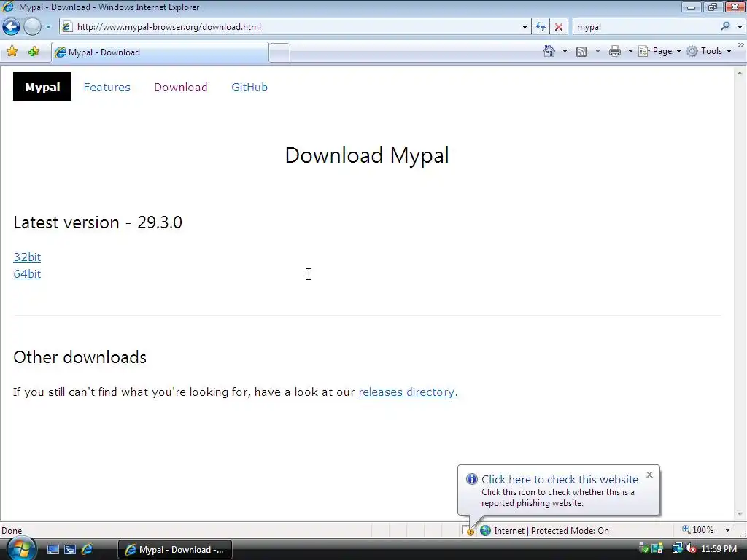Select the Mypal - Download tab

[160, 52]
